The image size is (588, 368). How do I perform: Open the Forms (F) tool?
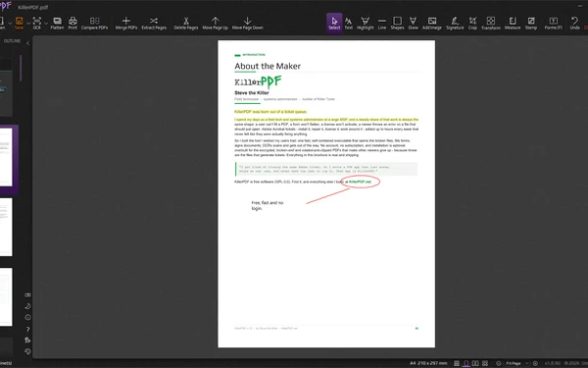tap(553, 23)
